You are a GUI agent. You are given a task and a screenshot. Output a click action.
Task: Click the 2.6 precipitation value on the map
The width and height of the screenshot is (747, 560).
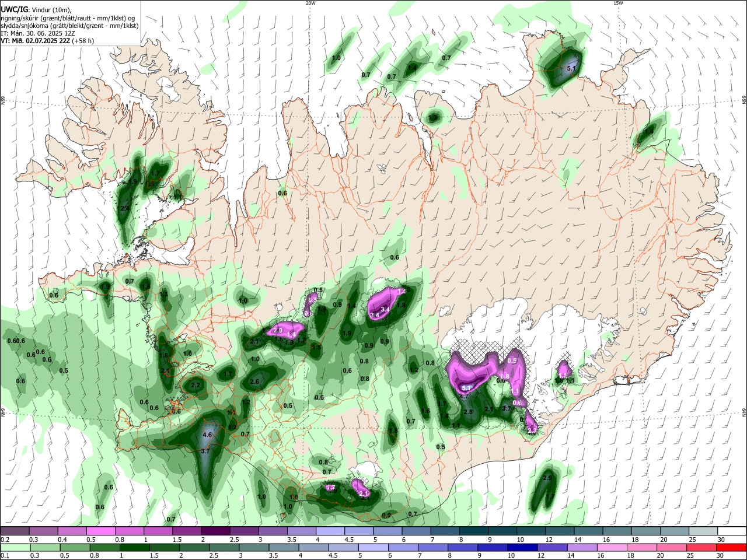pos(254,382)
